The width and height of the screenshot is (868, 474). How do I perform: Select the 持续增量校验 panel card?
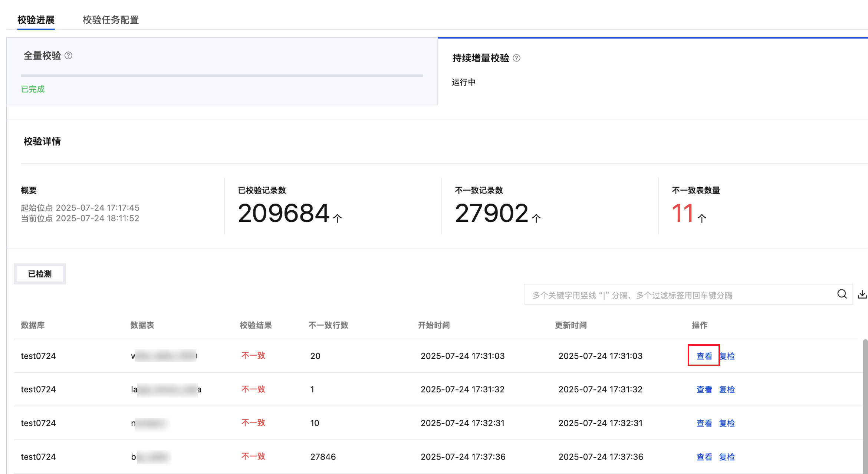point(652,71)
